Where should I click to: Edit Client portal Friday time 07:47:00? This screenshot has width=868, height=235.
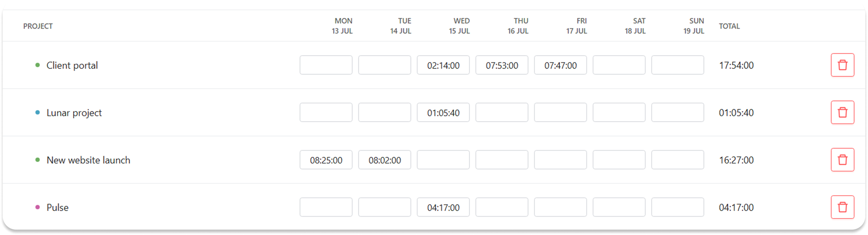pos(560,65)
